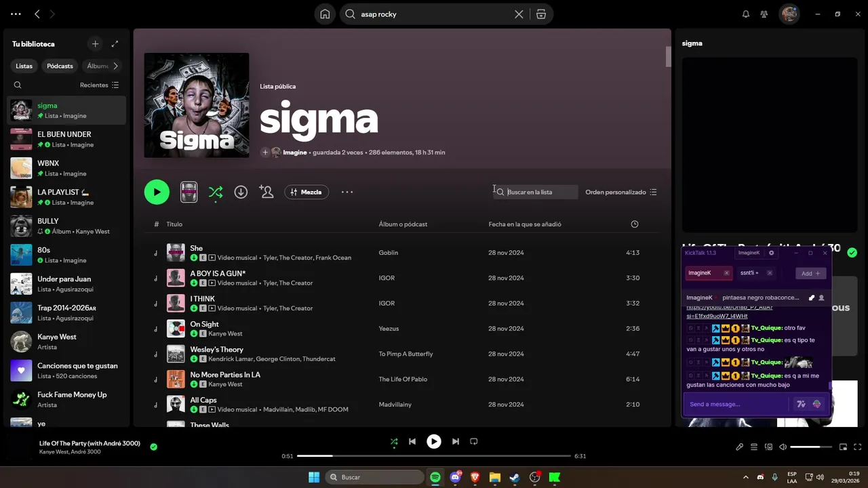Skip to next track
Viewport: 868px width, 488px height.
point(456,442)
